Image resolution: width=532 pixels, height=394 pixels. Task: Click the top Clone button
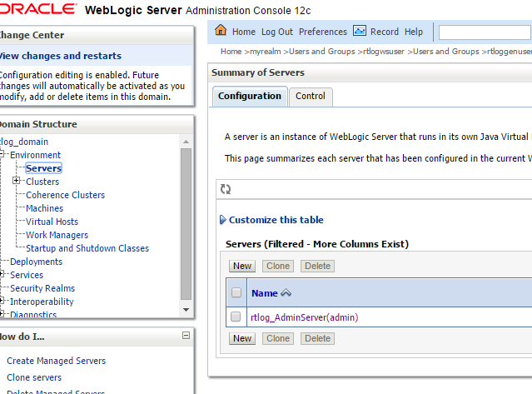coord(278,266)
